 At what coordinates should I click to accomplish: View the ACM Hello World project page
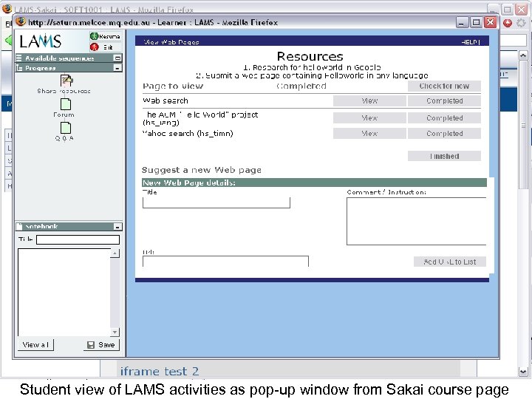point(369,117)
